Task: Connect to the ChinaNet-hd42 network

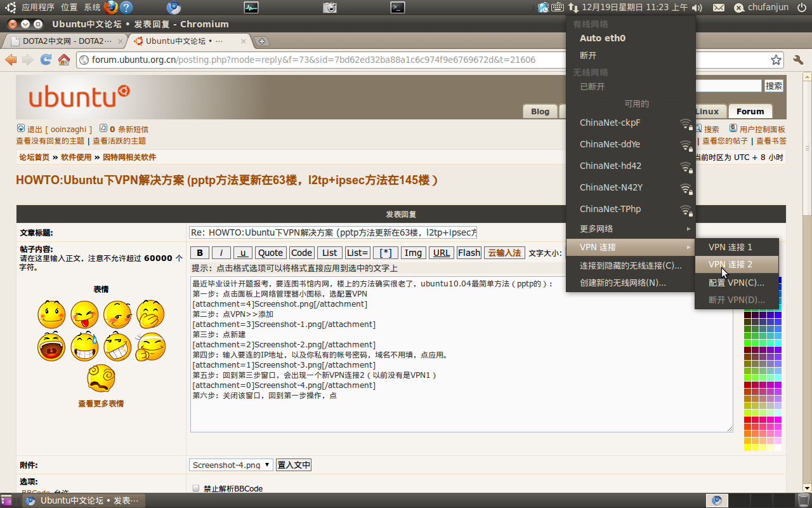Action: (x=631, y=166)
